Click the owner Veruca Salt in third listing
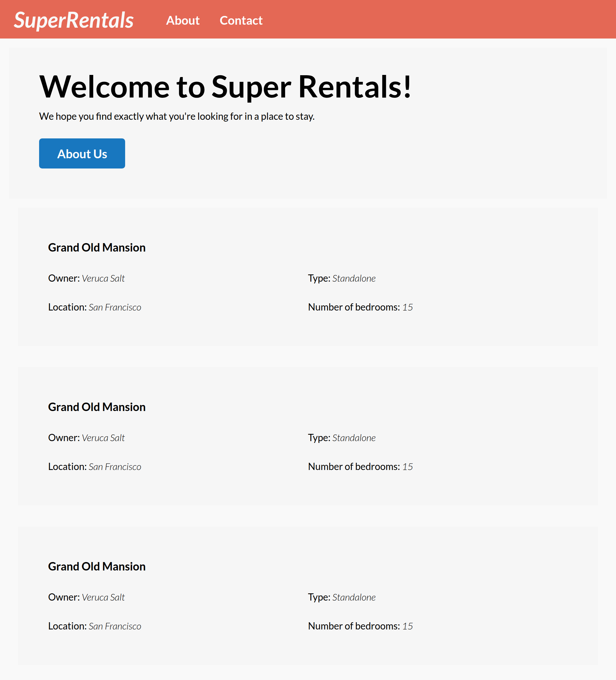Image resolution: width=616 pixels, height=680 pixels. point(103,598)
